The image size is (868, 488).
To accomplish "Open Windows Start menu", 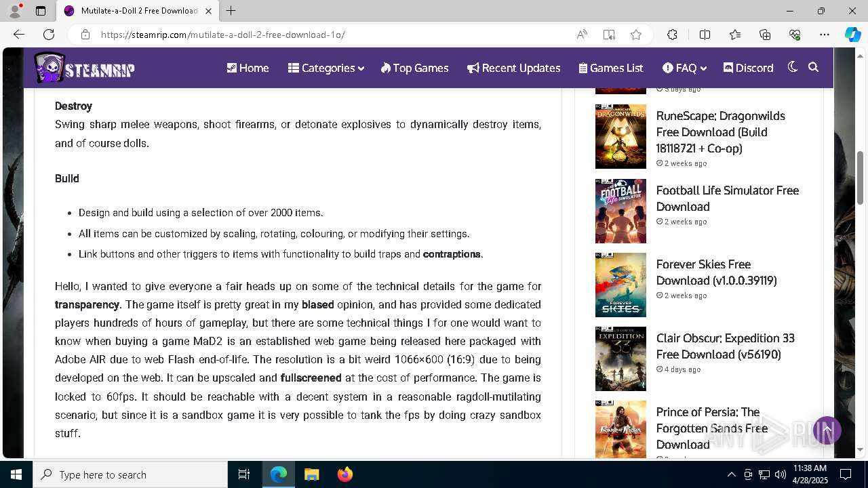I will point(16,474).
